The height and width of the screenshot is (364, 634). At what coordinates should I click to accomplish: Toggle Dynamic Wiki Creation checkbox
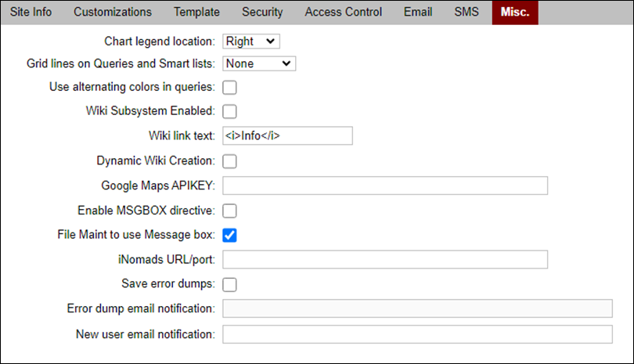(x=230, y=161)
